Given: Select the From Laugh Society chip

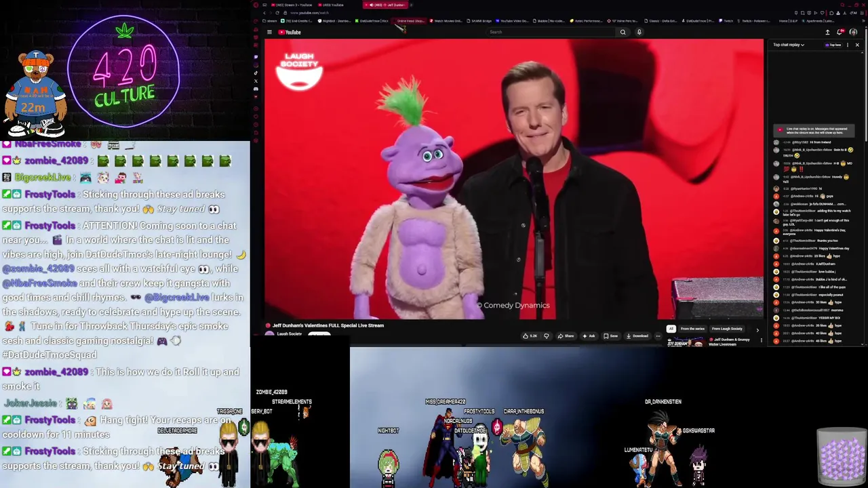Looking at the screenshot, I should pyautogui.click(x=727, y=329).
